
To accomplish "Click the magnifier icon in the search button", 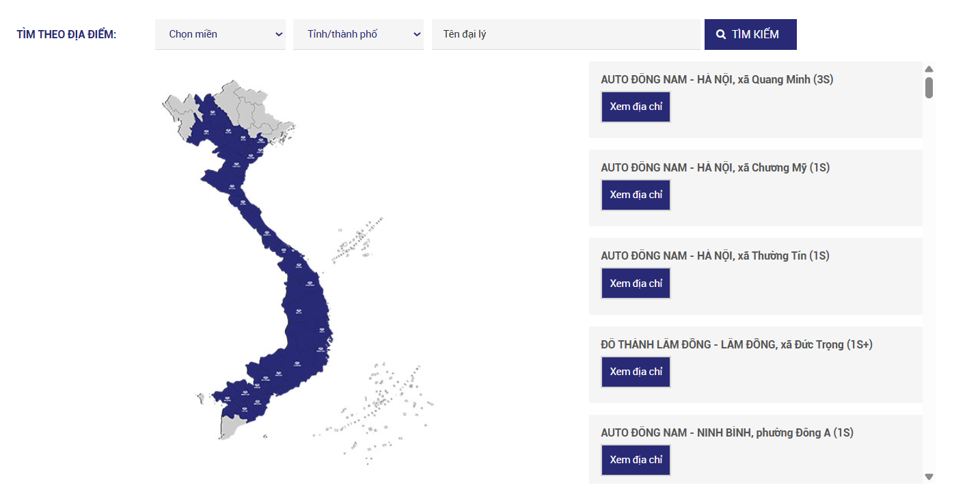I will coord(721,34).
